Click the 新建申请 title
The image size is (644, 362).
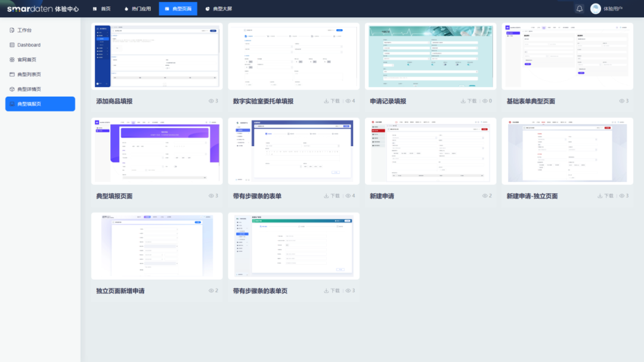pos(382,196)
